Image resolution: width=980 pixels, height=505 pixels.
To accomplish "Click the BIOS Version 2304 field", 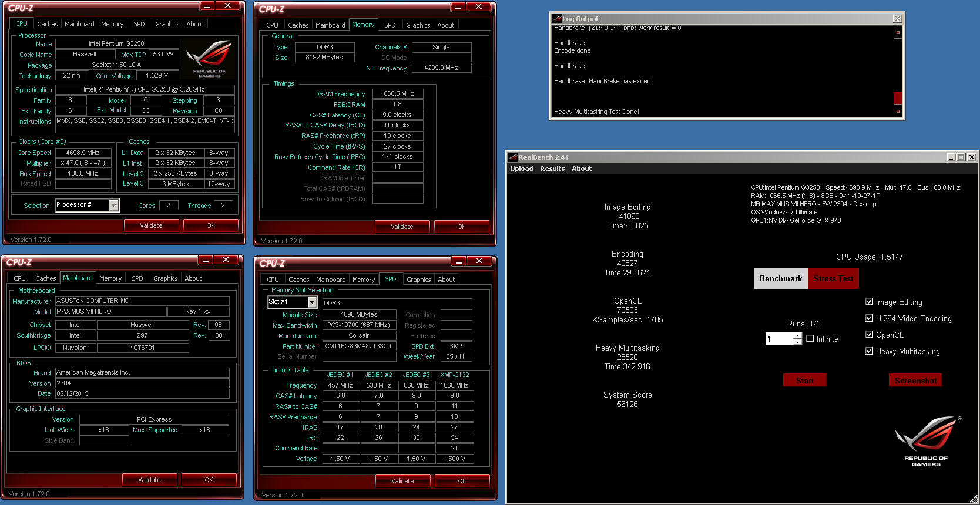I will [x=142, y=383].
